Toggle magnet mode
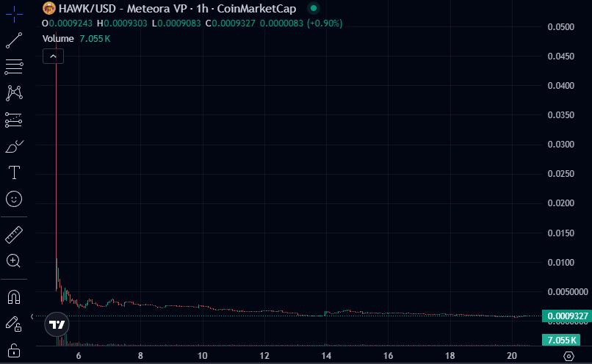Screen dimensions: 592x364 [x=14, y=297]
